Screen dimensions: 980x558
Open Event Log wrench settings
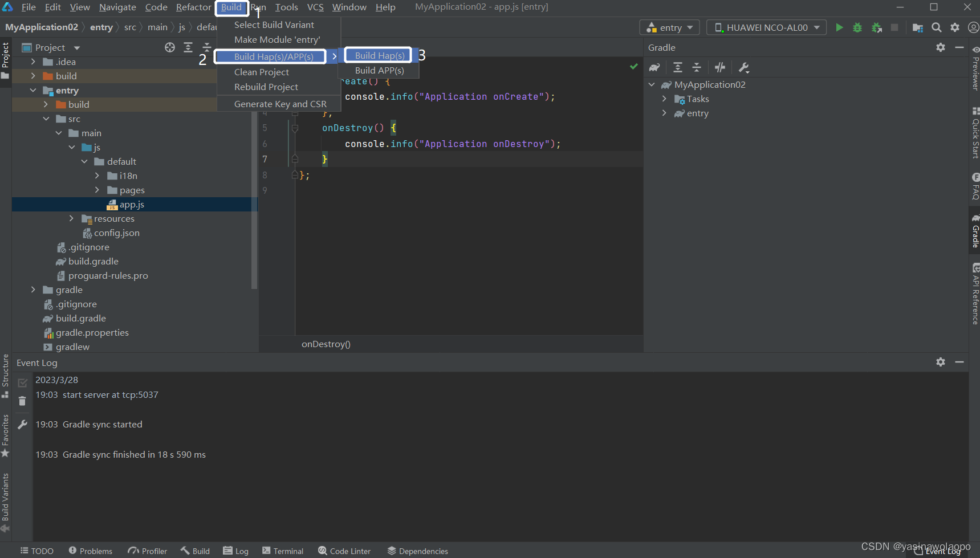[x=22, y=425]
